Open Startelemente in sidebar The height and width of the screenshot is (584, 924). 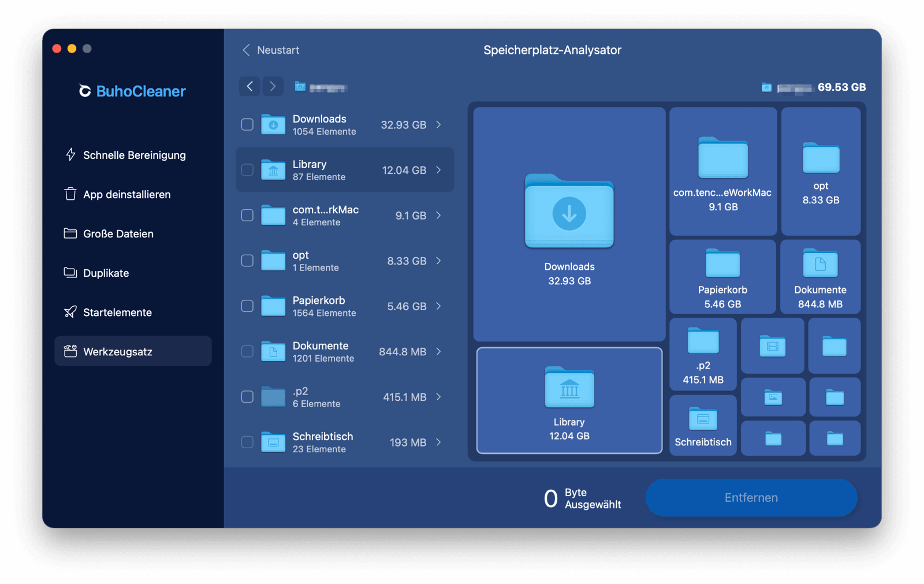point(133,312)
